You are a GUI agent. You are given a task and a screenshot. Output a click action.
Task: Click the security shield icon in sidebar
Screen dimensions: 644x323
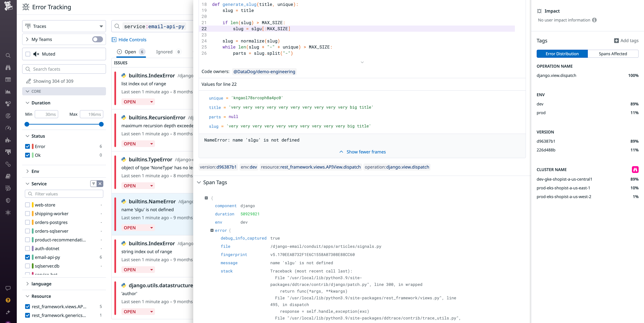click(8, 200)
